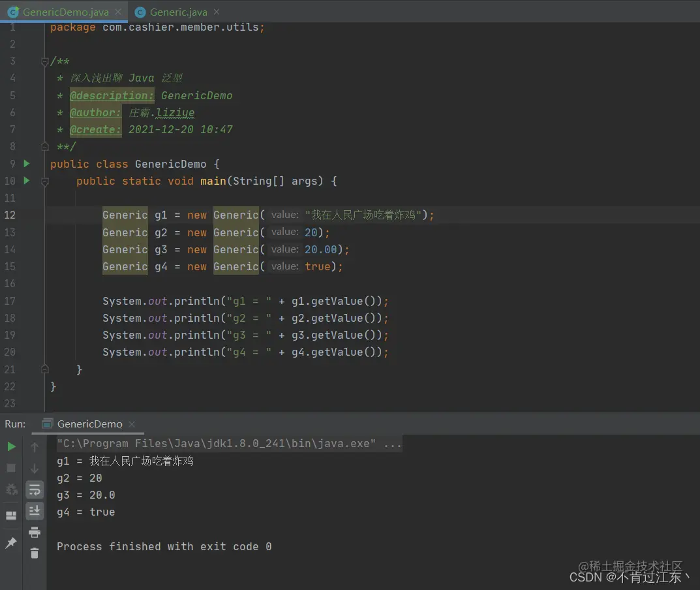The width and height of the screenshot is (700, 590).
Task: Click the @author: Javadoc tag
Action: [x=95, y=112]
